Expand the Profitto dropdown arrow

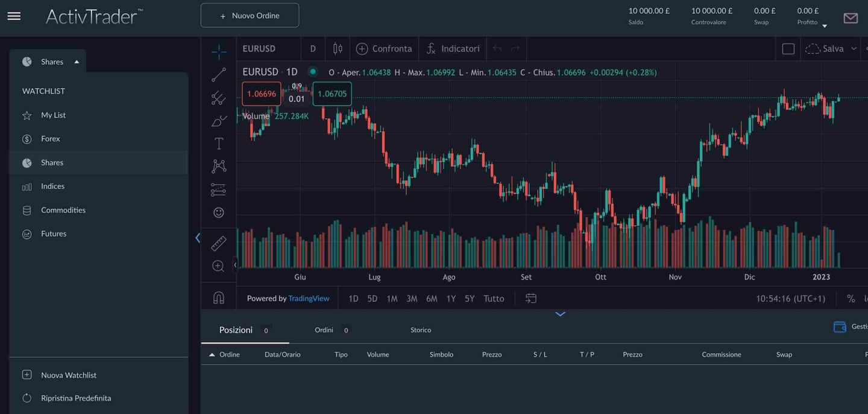tap(824, 26)
